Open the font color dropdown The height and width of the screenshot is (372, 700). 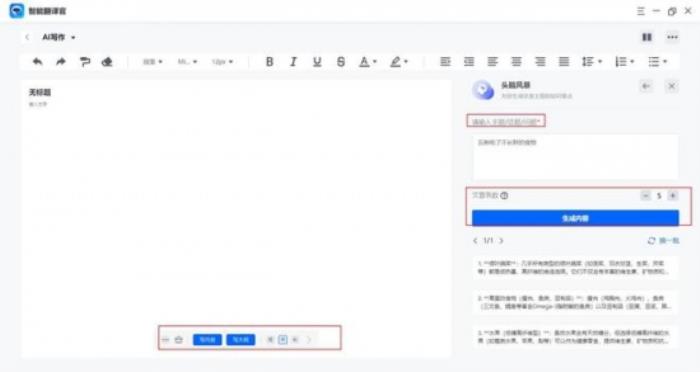(368, 62)
